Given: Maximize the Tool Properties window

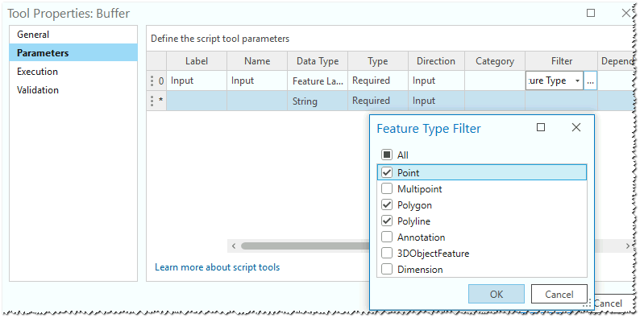Looking at the screenshot, I should click(x=591, y=14).
